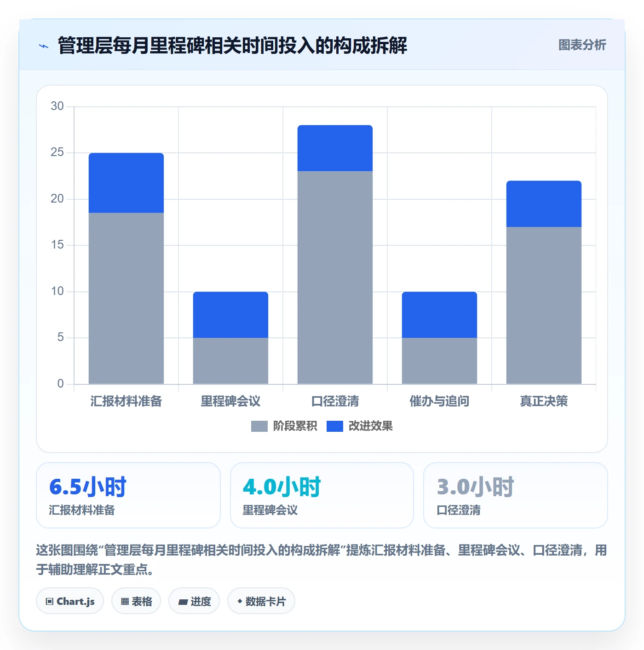
Task: Select the 进度 tag
Action: [194, 601]
